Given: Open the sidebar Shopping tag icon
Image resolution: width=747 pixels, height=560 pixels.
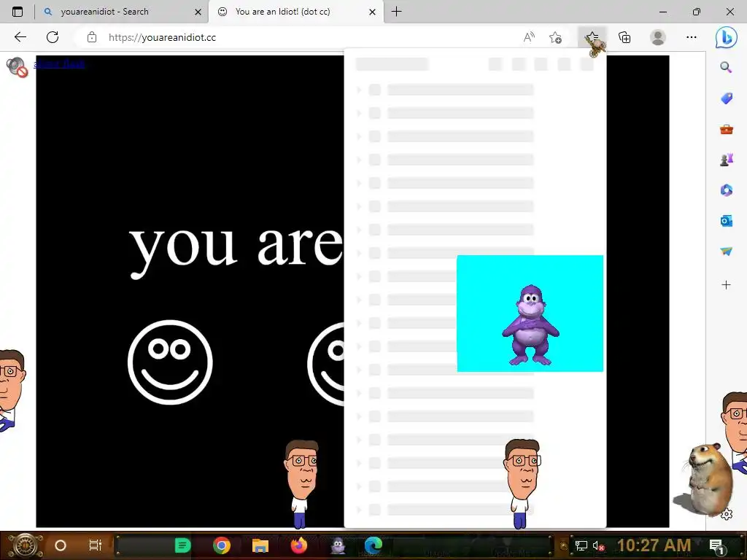Looking at the screenshot, I should pos(726,98).
